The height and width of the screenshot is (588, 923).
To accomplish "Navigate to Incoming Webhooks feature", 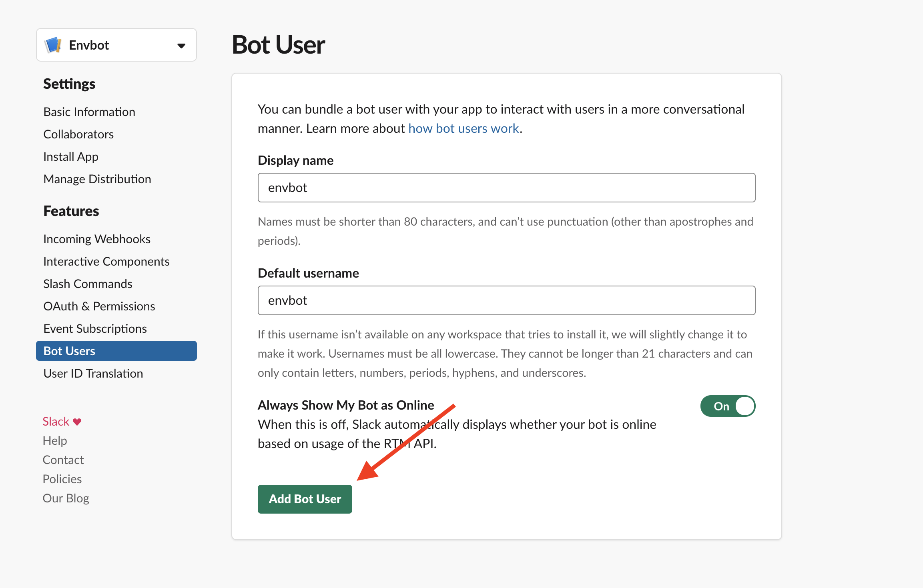I will (97, 239).
